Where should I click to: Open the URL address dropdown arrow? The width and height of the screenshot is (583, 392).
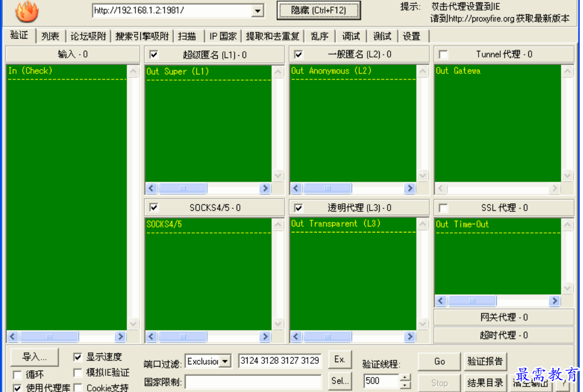point(258,11)
